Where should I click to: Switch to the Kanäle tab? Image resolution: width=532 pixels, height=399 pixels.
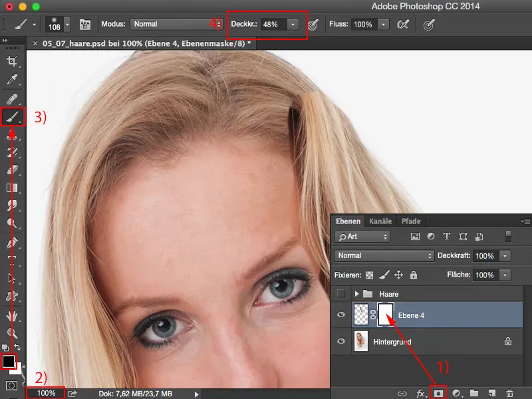point(380,221)
